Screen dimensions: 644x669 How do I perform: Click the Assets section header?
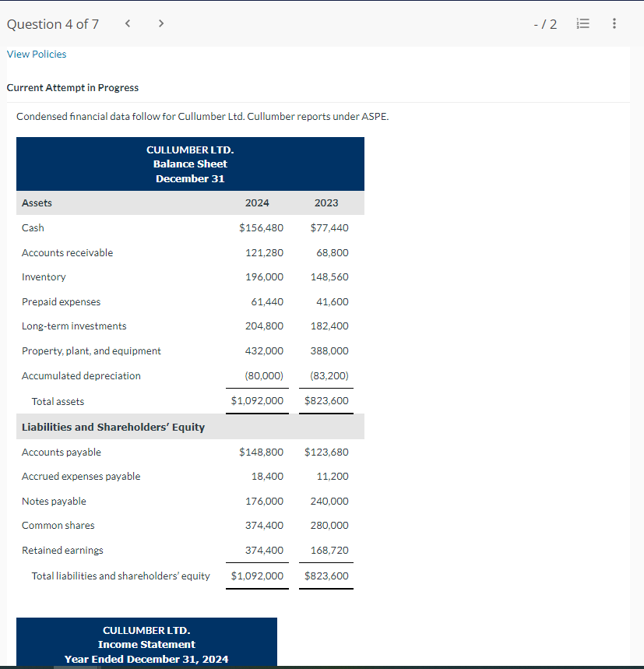click(37, 202)
